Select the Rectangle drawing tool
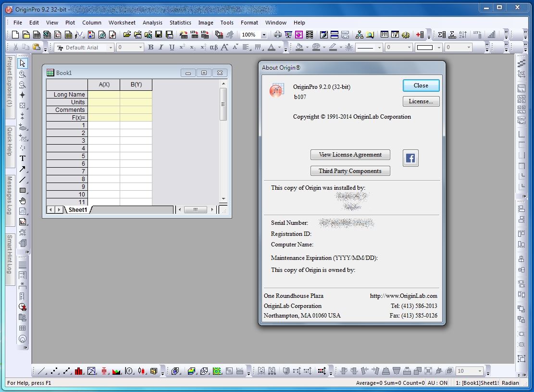Viewport: 534px width, 392px height. [23, 190]
